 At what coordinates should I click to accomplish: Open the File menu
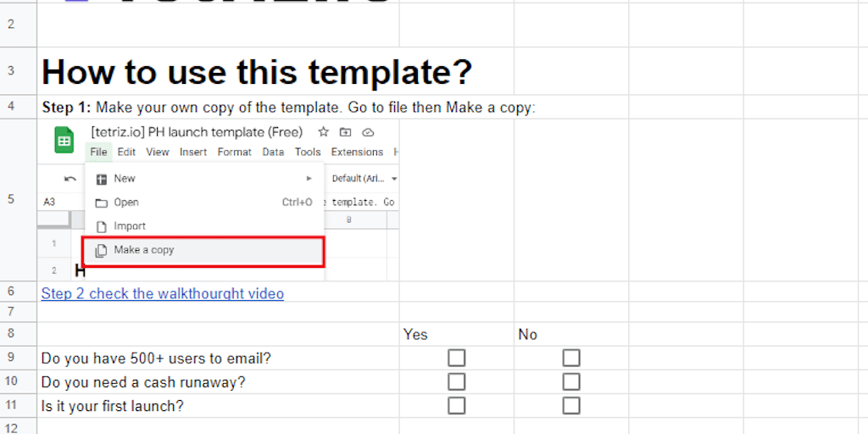[x=98, y=153]
